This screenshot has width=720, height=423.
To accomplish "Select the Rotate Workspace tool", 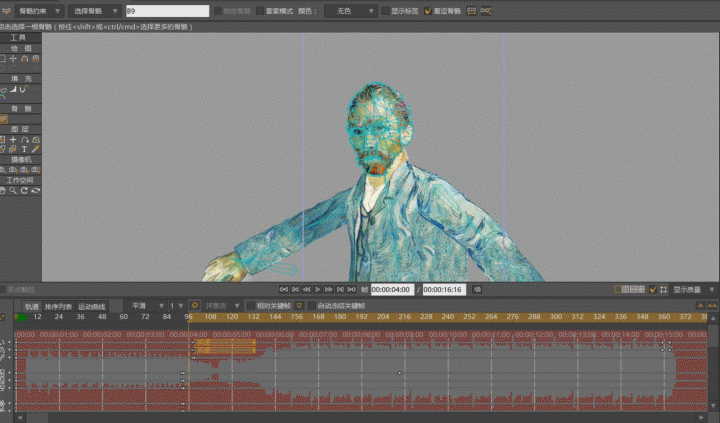I will [x=24, y=191].
